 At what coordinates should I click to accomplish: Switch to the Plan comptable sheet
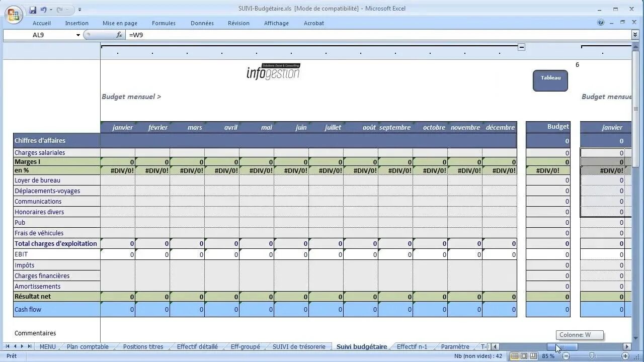point(88,347)
